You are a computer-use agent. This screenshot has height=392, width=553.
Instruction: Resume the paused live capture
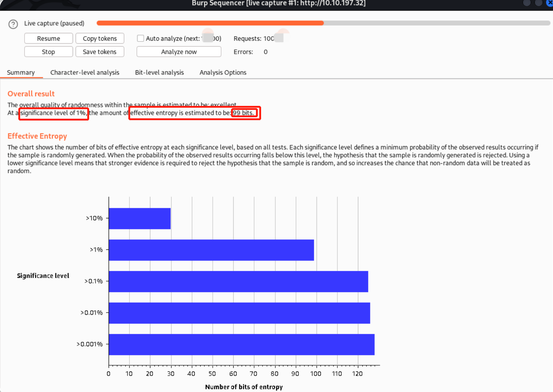pyautogui.click(x=48, y=38)
